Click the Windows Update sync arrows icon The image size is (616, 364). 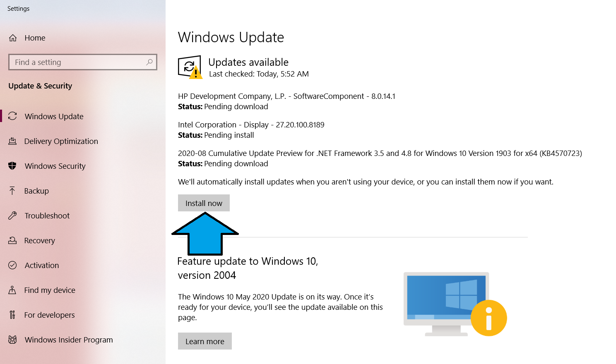12,116
